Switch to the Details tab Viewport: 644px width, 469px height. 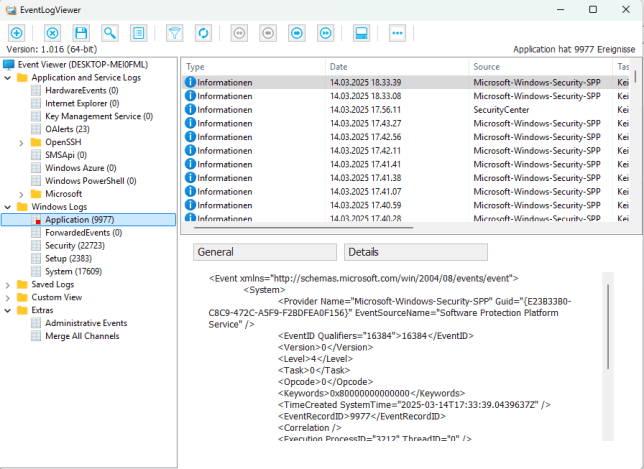[x=416, y=252]
